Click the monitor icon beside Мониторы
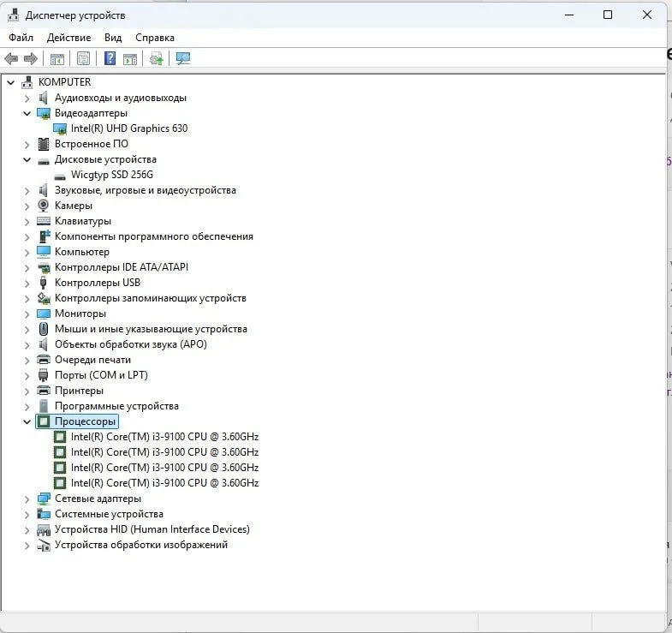Image resolution: width=672 pixels, height=633 pixels. pos(44,314)
